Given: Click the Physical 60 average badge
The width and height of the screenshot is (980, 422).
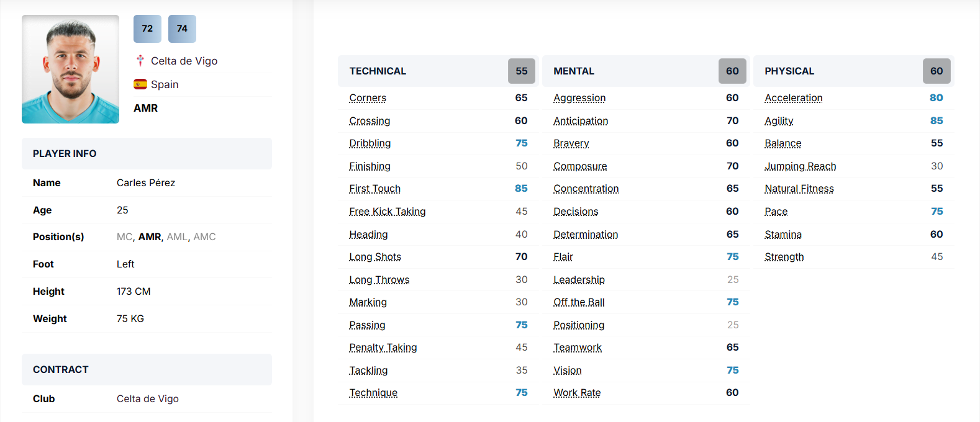Looking at the screenshot, I should (936, 71).
